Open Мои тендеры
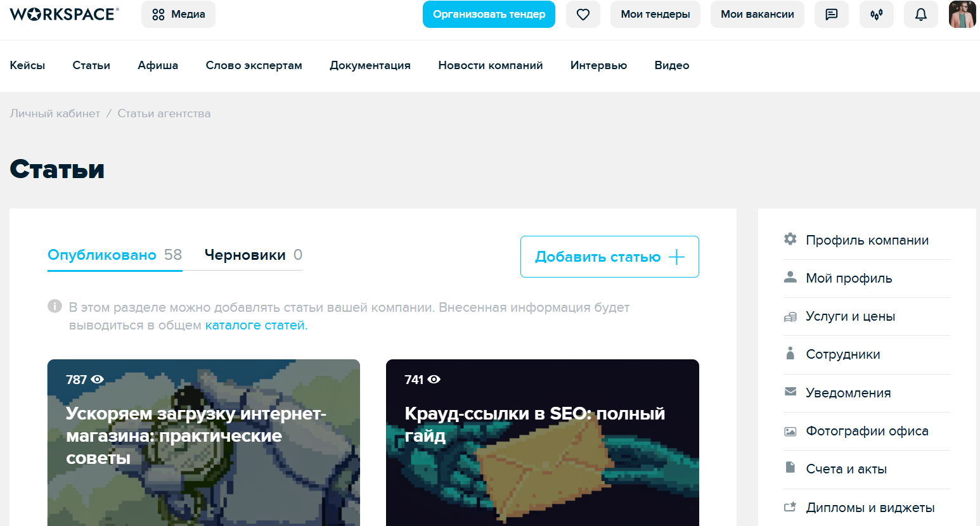The image size is (980, 526). pyautogui.click(x=655, y=14)
